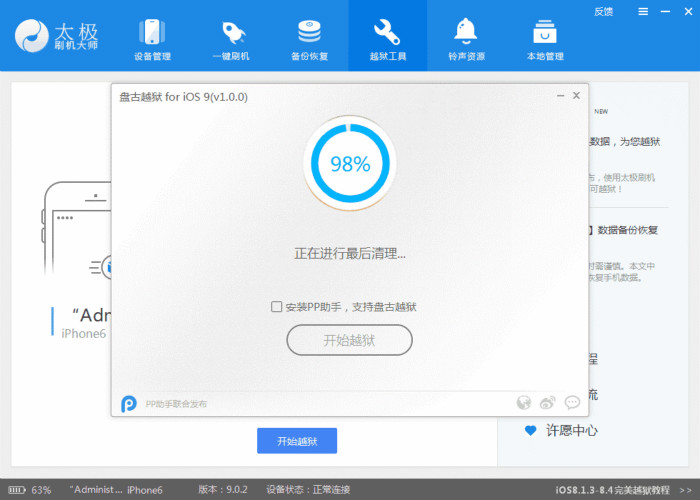This screenshot has height=500, width=700.
Task: Click the blue 开始越狱 button in main window
Action: coord(297,441)
